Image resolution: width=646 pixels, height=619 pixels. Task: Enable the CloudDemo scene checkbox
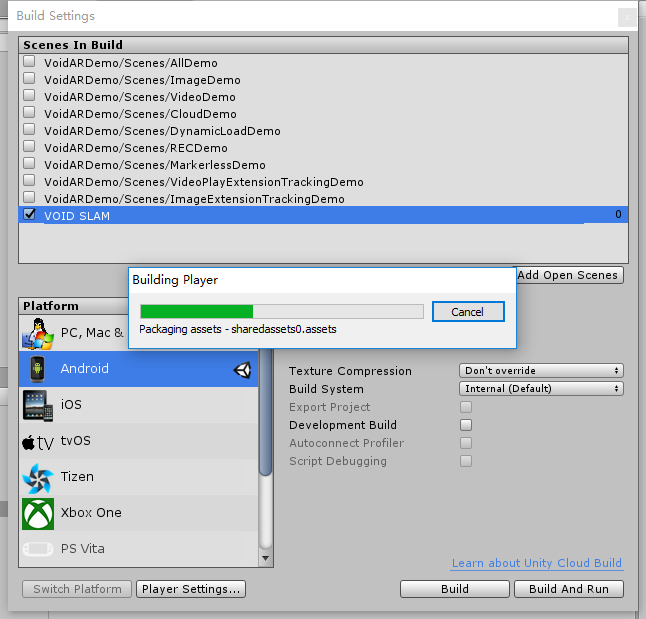click(x=29, y=112)
